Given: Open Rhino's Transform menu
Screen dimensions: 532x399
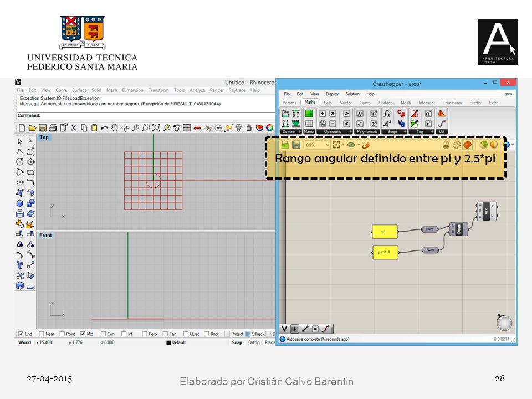Looking at the screenshot, I should pos(158,90).
